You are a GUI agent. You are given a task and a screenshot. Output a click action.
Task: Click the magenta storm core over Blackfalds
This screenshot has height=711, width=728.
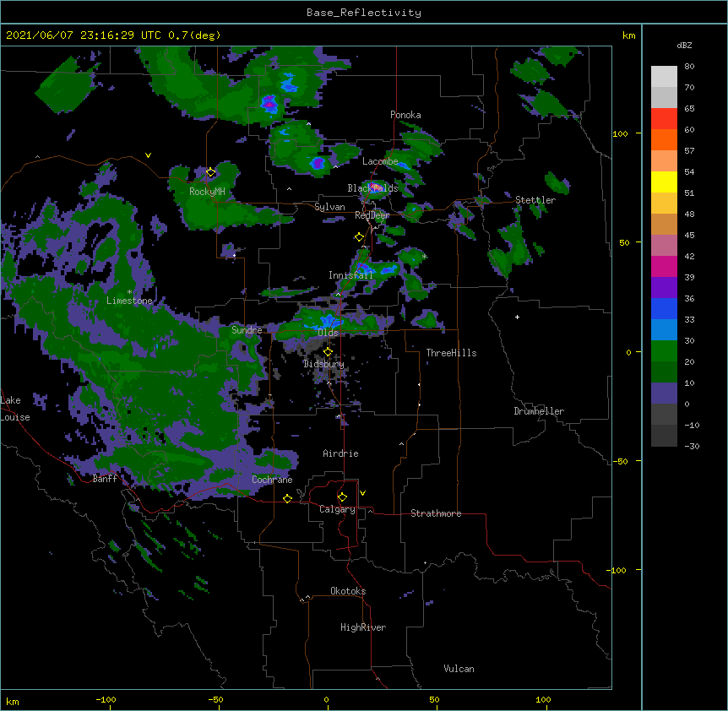[376, 187]
